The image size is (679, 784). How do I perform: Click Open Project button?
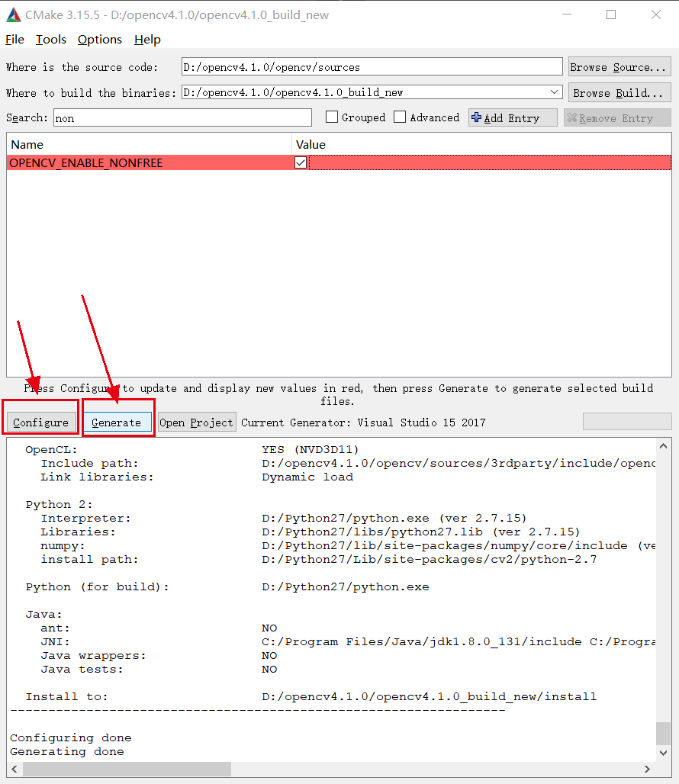pos(196,422)
